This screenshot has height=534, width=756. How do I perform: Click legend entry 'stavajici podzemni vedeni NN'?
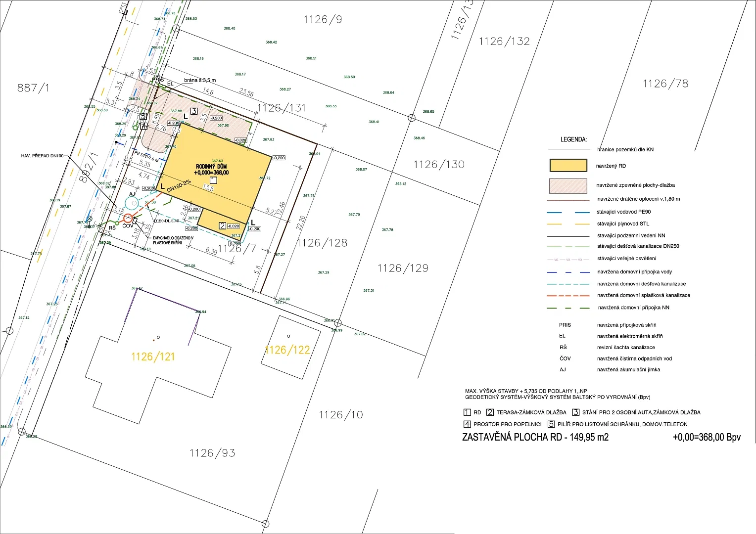[x=631, y=236]
